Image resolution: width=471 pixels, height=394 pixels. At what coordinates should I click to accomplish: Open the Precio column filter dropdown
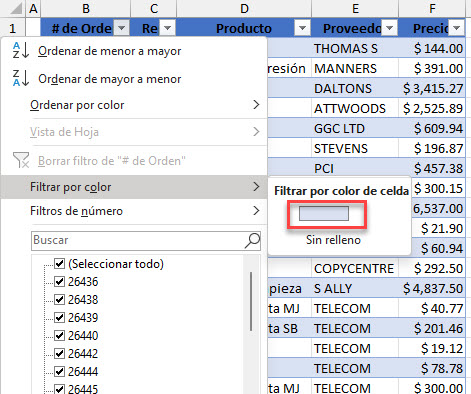457,28
